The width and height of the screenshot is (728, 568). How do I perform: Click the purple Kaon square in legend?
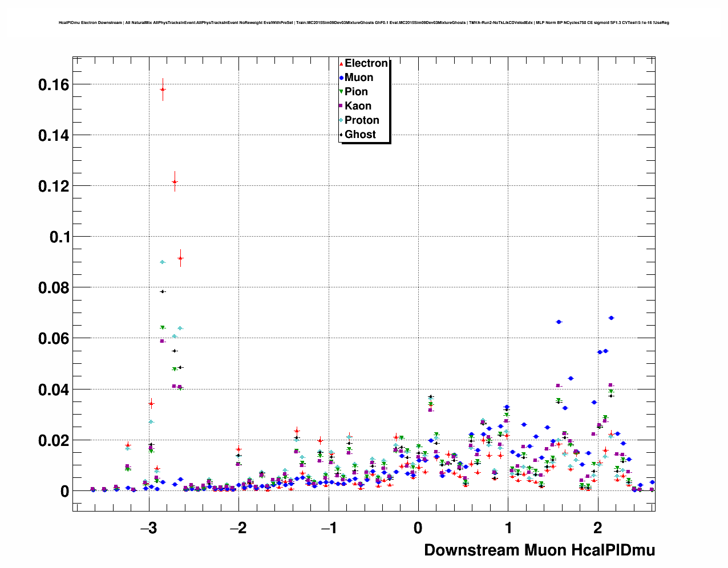(x=341, y=106)
